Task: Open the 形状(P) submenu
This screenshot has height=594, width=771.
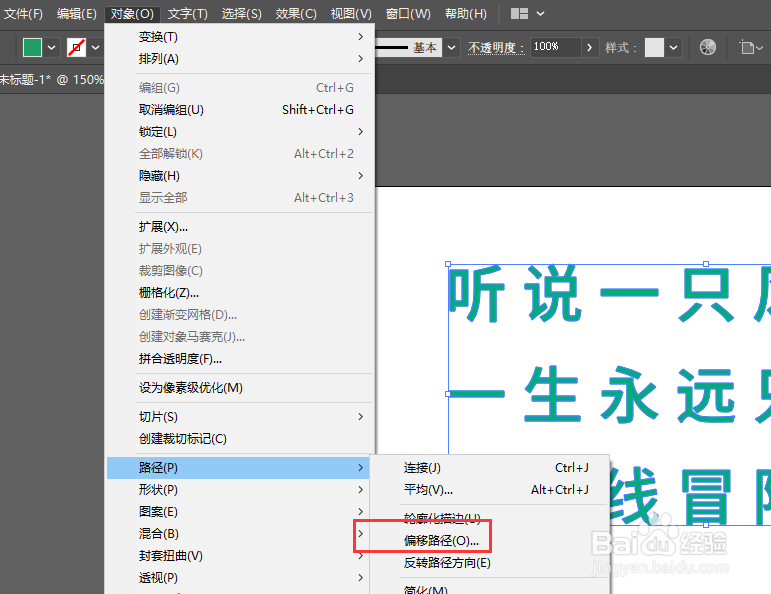Action: point(238,490)
